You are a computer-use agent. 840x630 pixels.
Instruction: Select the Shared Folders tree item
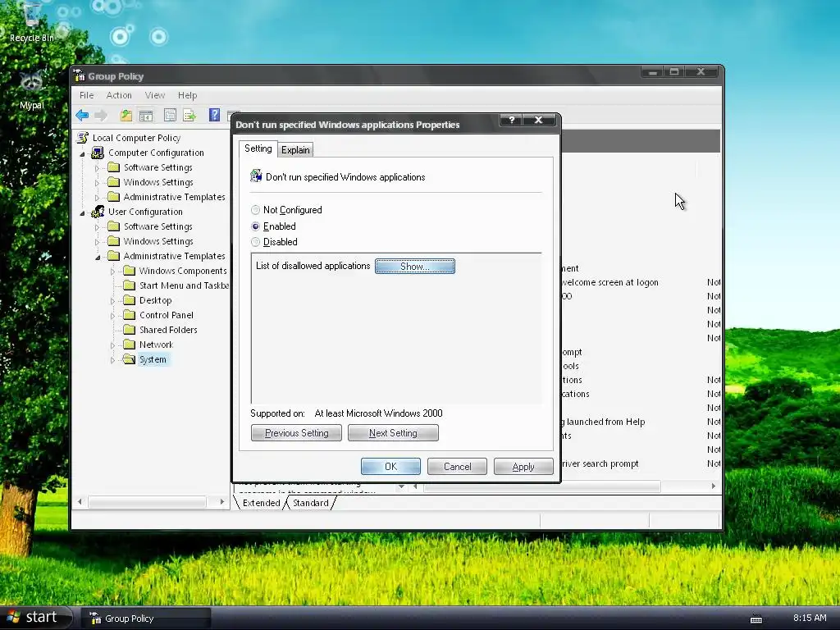tap(168, 330)
